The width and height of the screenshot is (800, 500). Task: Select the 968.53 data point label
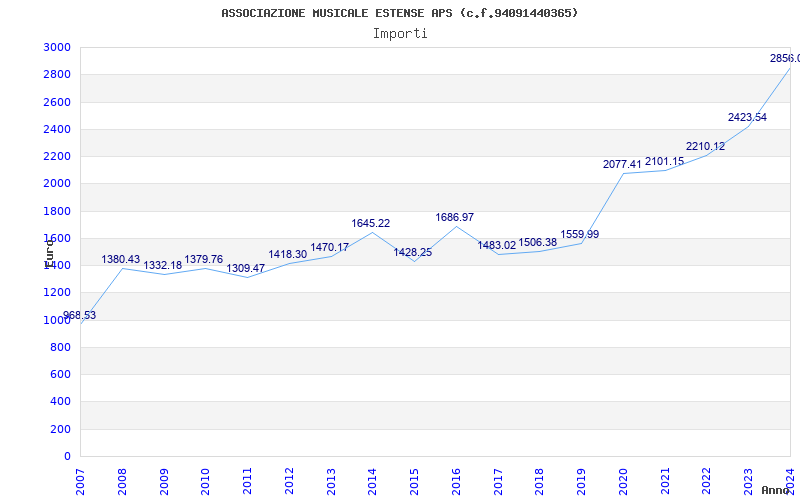pos(80,315)
